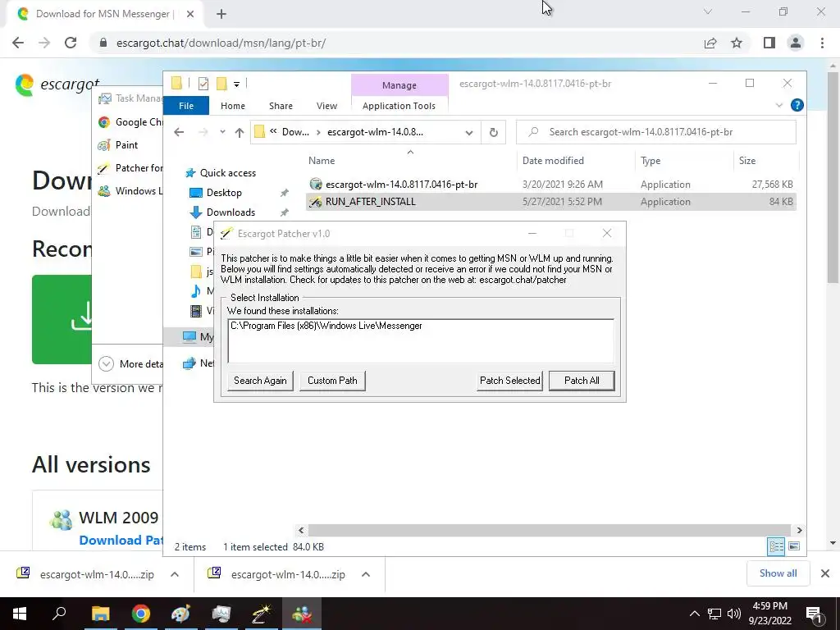Screen dimensions: 840x630
Task: Open recent locations dropdown in Explorer
Action: coord(222,132)
